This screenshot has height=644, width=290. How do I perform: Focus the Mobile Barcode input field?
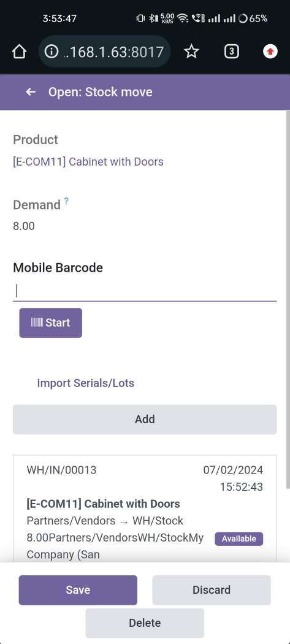(145, 290)
